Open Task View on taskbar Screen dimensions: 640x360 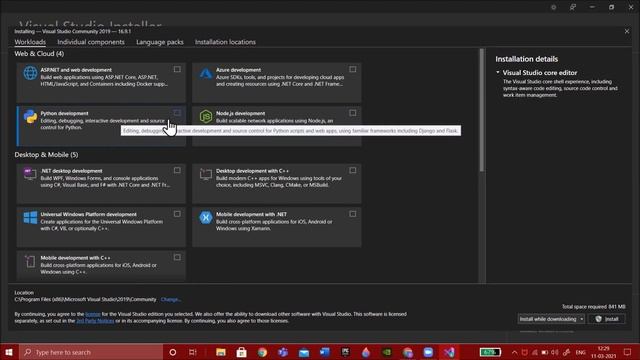193,352
